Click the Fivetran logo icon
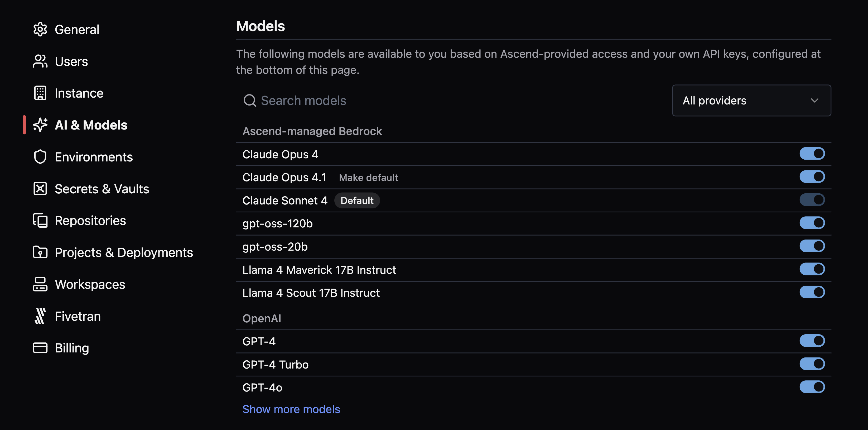The image size is (868, 430). (40, 316)
